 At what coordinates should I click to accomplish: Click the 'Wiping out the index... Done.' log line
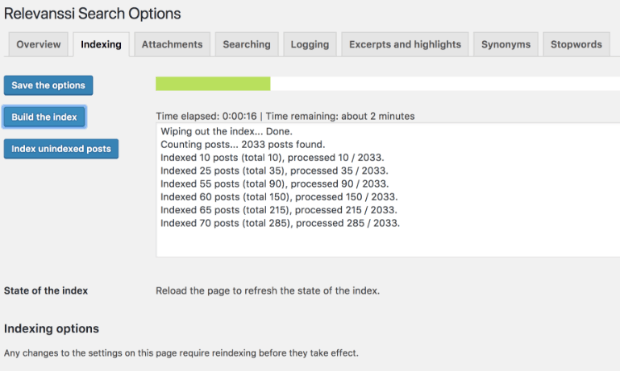(x=226, y=131)
